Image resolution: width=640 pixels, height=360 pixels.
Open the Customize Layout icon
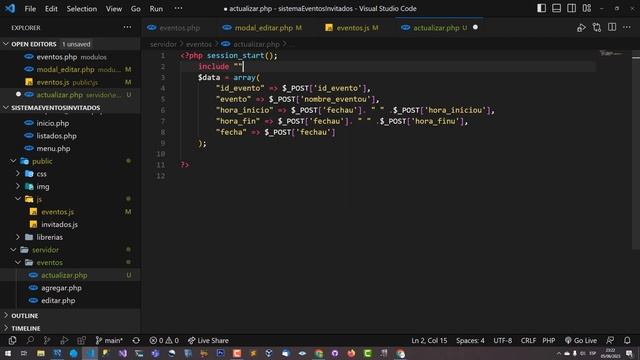(x=587, y=8)
